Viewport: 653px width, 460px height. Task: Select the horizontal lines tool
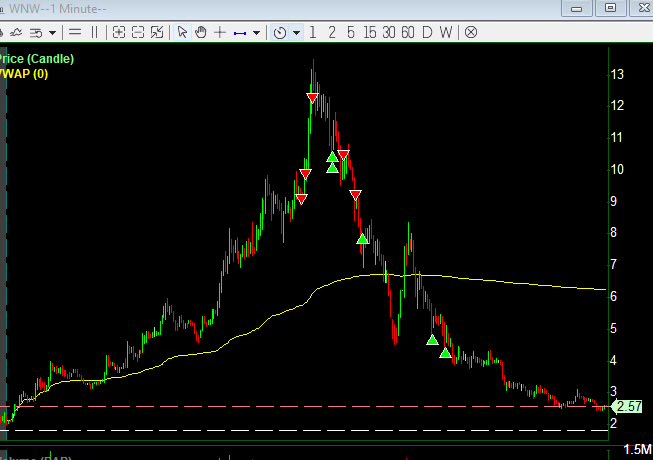tap(75, 32)
